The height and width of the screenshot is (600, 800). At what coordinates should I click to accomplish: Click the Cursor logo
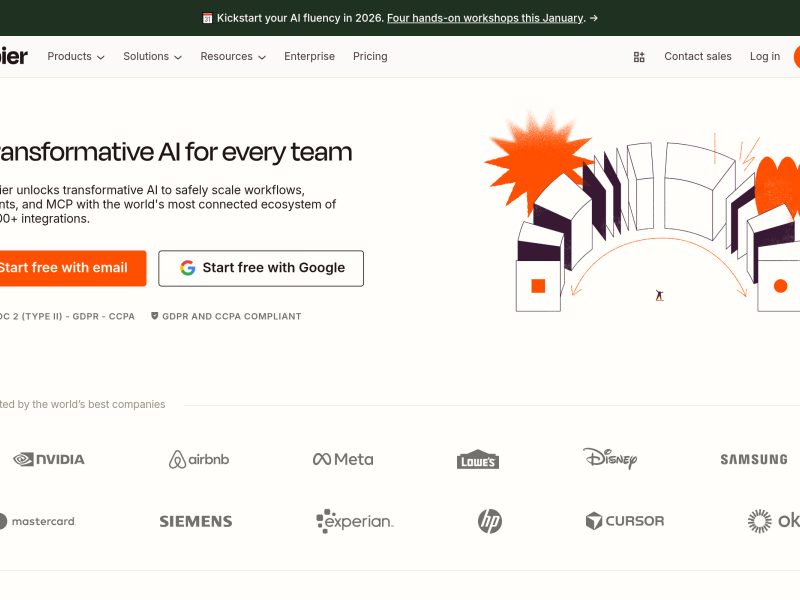coord(624,521)
